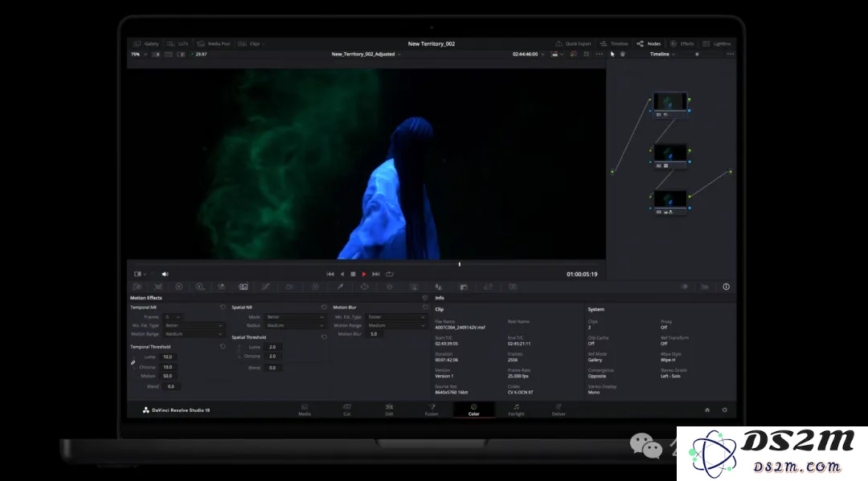This screenshot has width=868, height=481.
Task: Jump to first frame
Action: [330, 274]
